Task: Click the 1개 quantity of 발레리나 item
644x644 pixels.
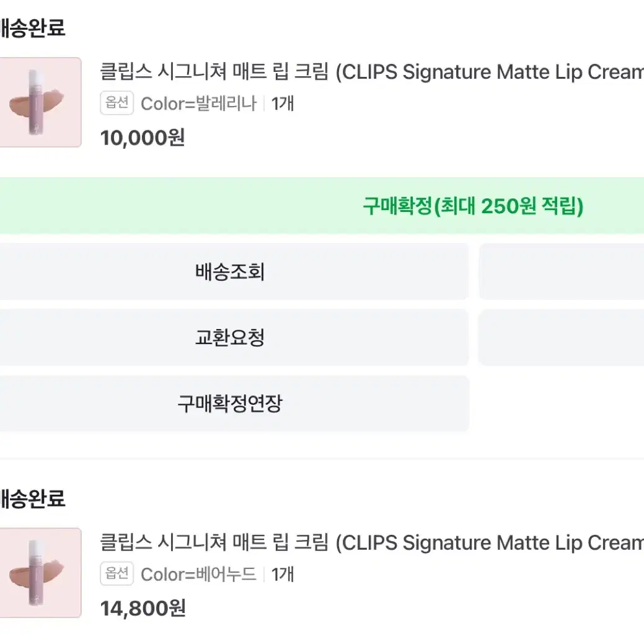Action: click(x=283, y=104)
